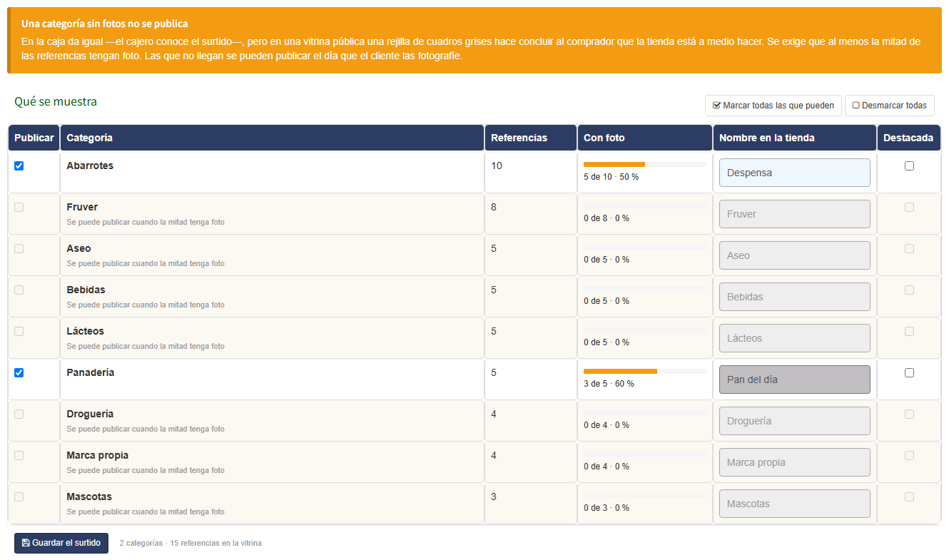Mark Abarrotes as Destacada
Viewport: 949px width, 560px height.
909,166
